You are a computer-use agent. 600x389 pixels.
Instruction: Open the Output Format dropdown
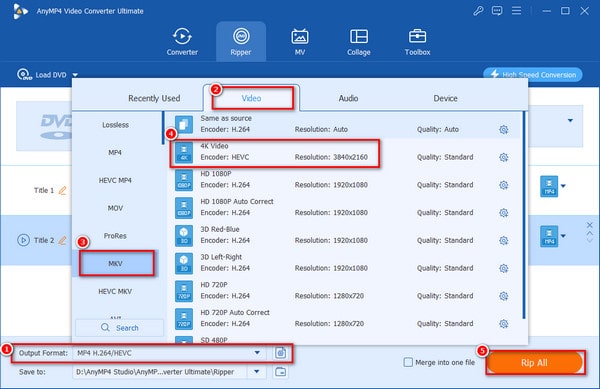pos(257,353)
